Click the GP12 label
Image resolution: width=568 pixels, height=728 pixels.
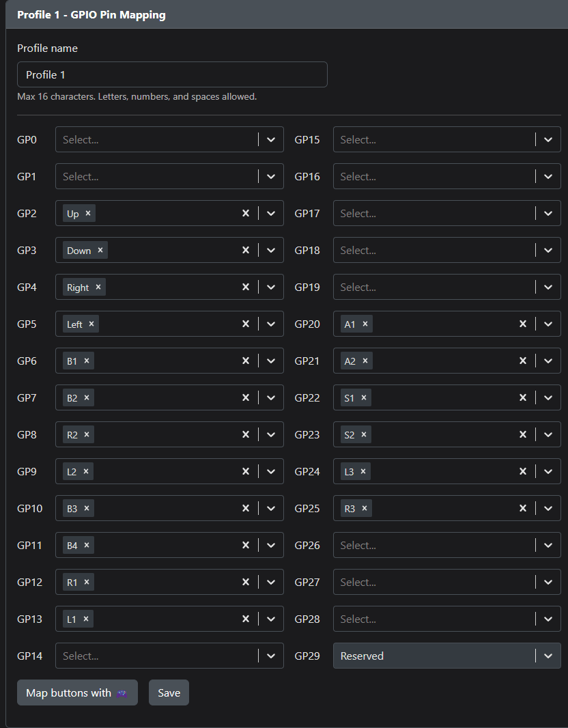pos(30,583)
